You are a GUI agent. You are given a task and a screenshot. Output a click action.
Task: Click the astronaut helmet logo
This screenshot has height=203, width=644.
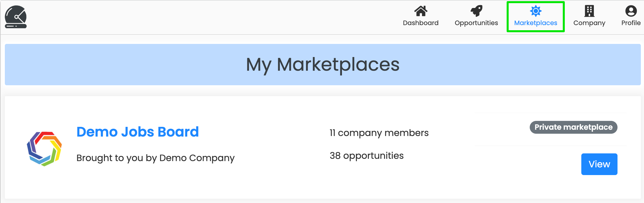pos(16,17)
